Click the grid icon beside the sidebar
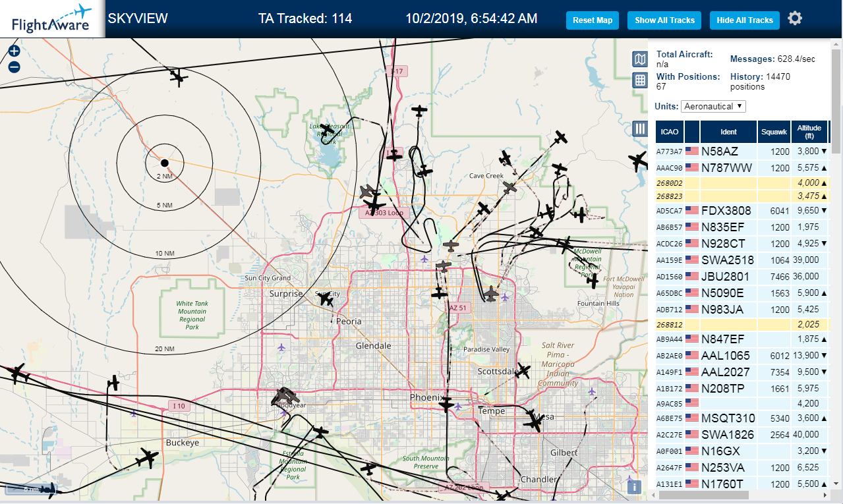This screenshot has height=504, width=843. coord(639,80)
